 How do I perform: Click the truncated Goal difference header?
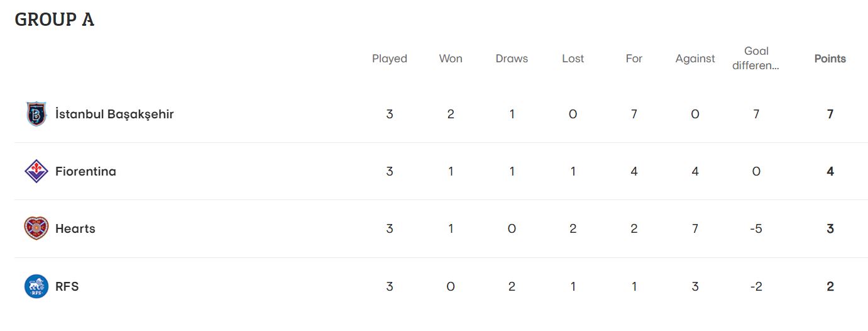[756, 58]
